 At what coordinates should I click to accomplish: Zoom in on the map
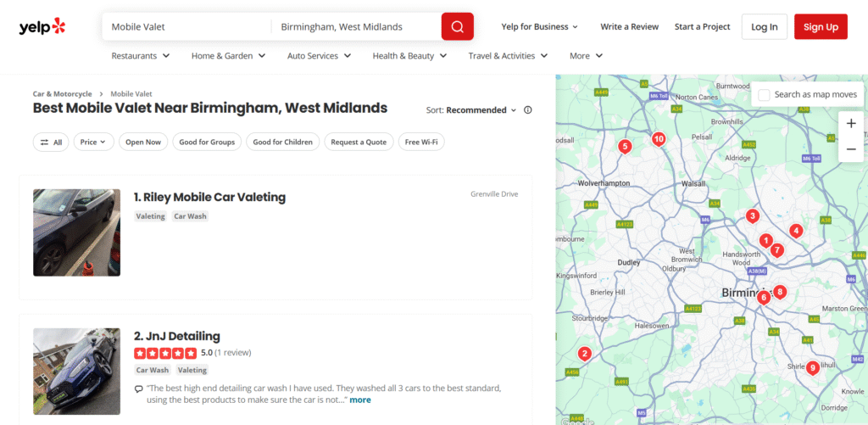tap(851, 124)
